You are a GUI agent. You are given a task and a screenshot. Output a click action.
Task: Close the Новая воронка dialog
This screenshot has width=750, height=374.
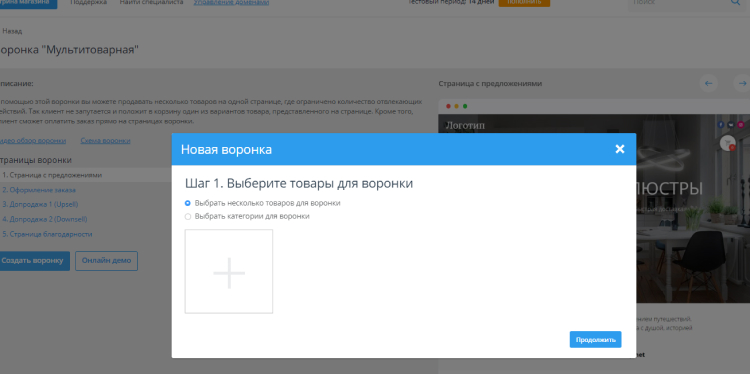619,149
